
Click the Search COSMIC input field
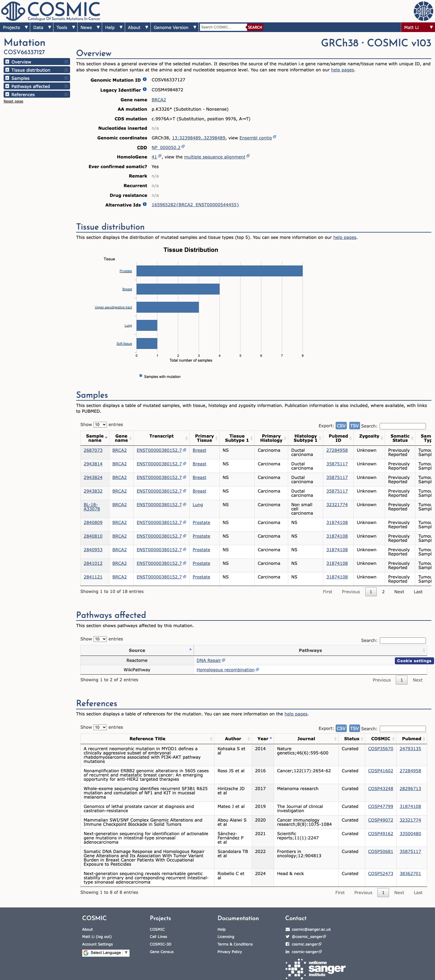[x=223, y=27]
